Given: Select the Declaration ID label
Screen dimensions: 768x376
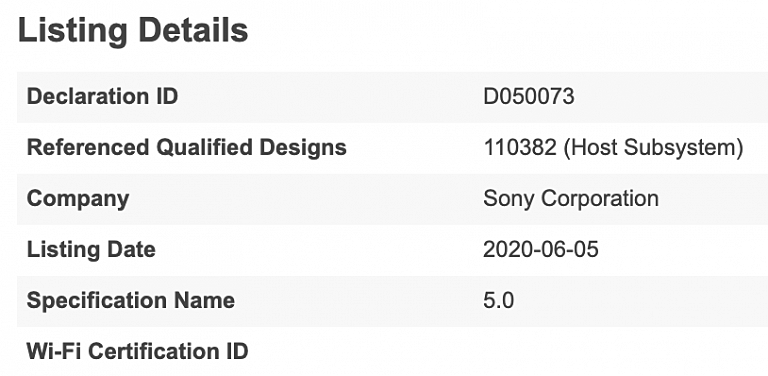Looking at the screenshot, I should [x=102, y=96].
